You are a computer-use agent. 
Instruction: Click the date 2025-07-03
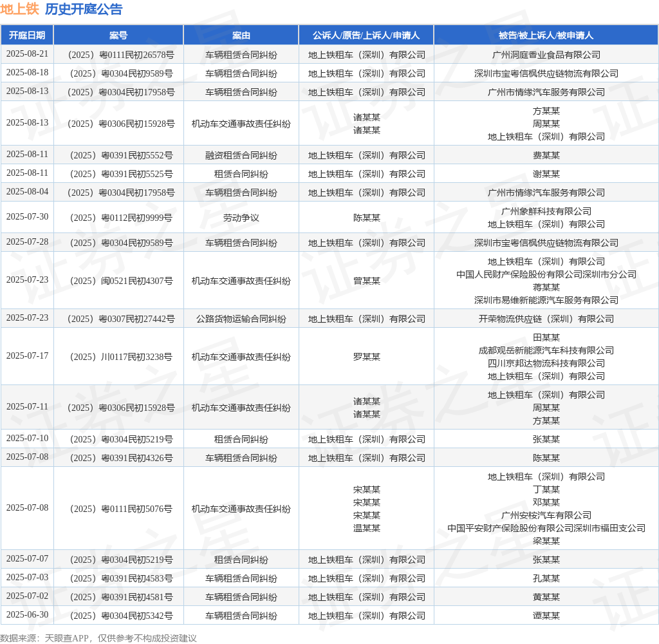coord(27,577)
